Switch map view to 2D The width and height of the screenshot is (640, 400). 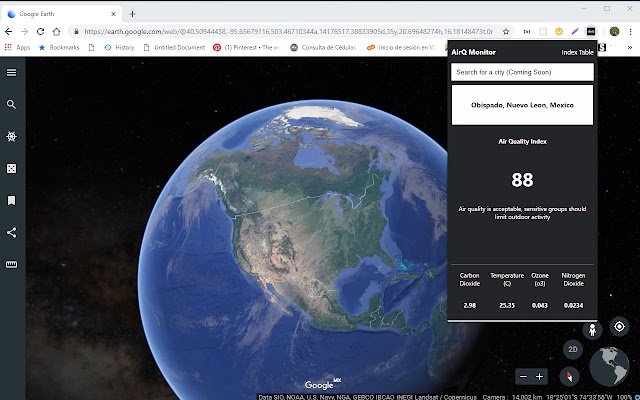tap(573, 349)
